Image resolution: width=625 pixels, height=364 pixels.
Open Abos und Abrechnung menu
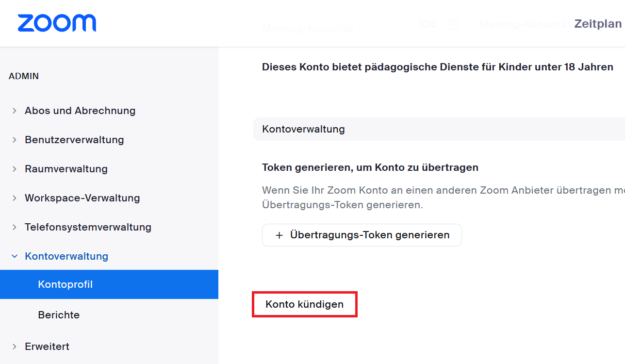pyautogui.click(x=80, y=111)
